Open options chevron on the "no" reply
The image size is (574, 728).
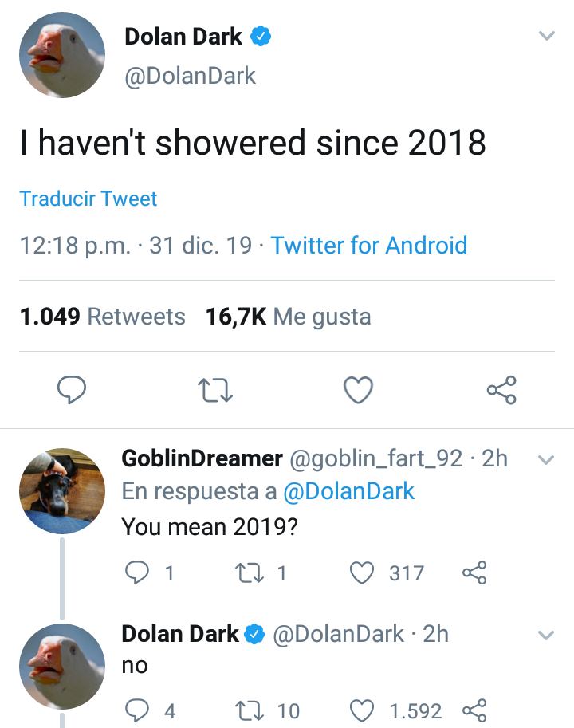click(x=546, y=635)
